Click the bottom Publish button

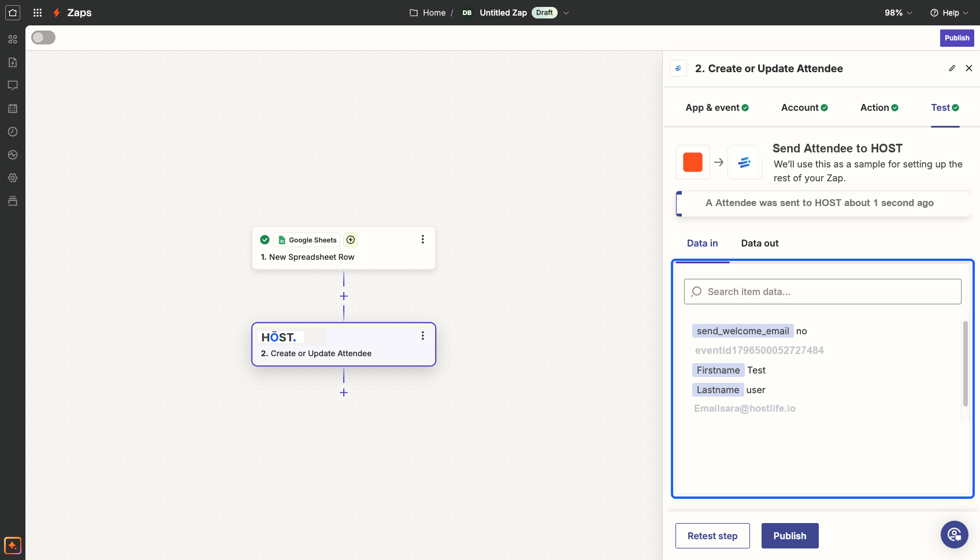(790, 536)
